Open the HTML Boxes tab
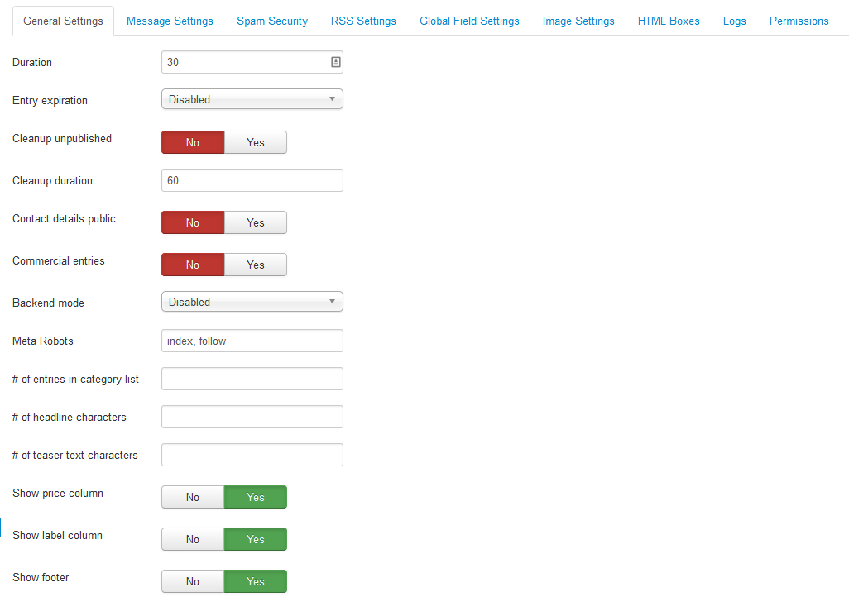Image resolution: width=849 pixels, height=616 pixels. coord(669,21)
